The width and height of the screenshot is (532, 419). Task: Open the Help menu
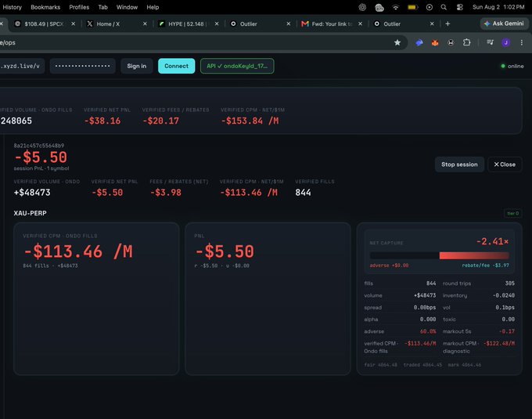(x=153, y=7)
